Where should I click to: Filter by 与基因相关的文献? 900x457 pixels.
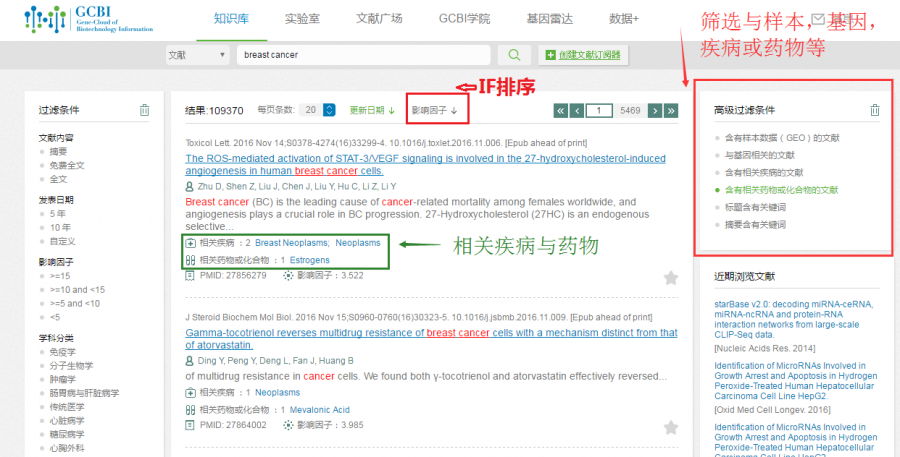pos(759,156)
